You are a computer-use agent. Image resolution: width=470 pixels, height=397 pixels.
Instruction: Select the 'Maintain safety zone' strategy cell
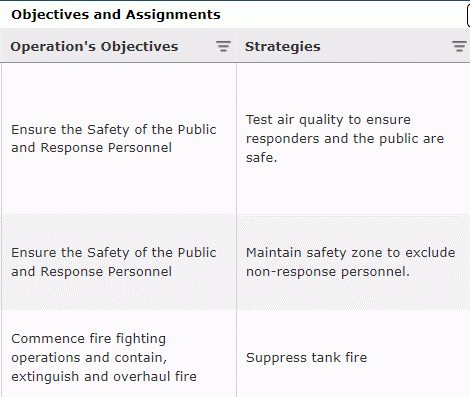(353, 262)
